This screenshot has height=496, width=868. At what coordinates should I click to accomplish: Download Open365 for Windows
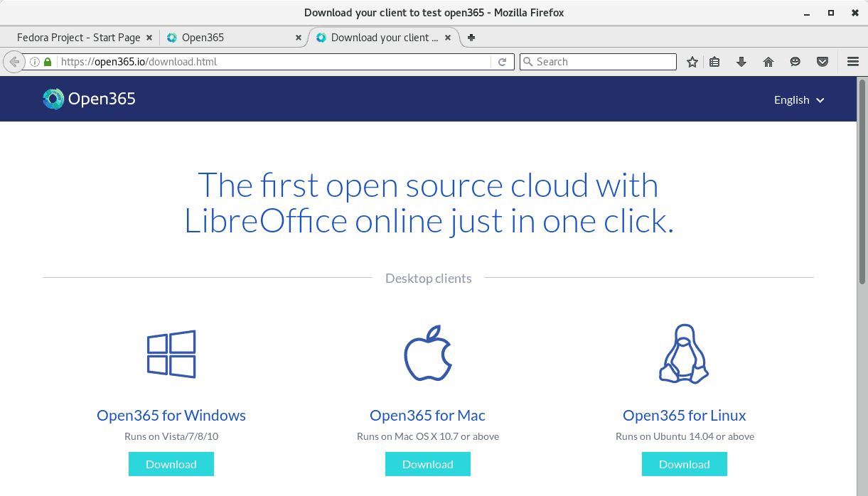click(x=171, y=464)
